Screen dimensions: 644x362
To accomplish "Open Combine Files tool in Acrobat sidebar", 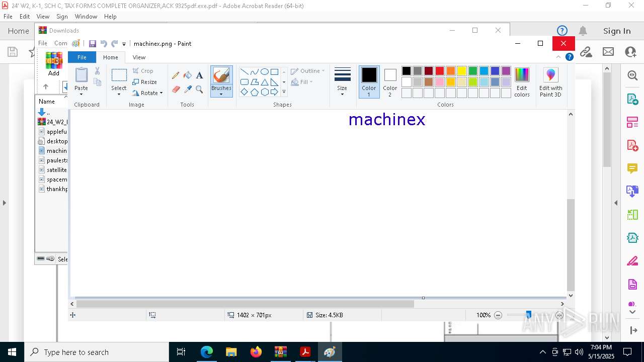I will coord(632,191).
